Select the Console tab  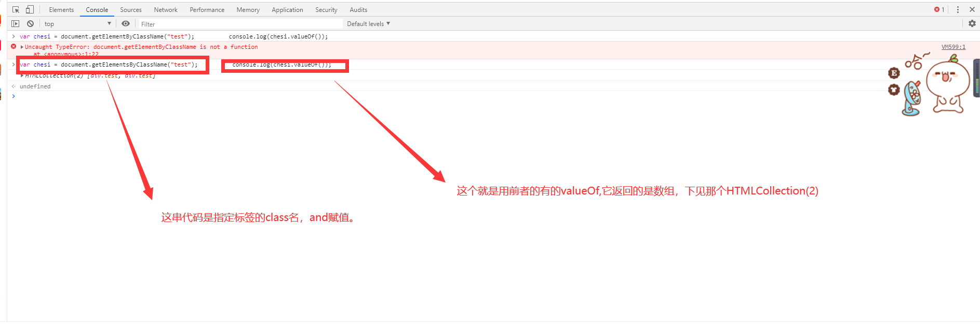pyautogui.click(x=97, y=9)
